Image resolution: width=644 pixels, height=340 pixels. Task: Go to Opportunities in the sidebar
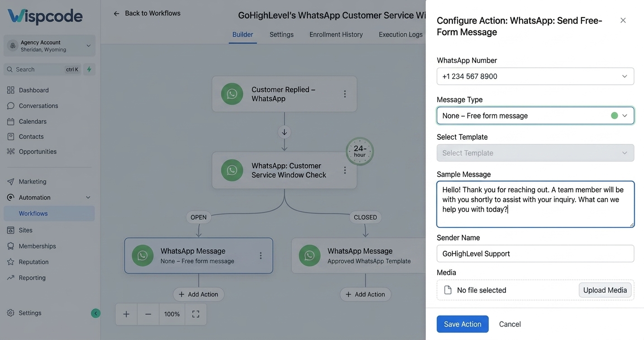click(32, 151)
